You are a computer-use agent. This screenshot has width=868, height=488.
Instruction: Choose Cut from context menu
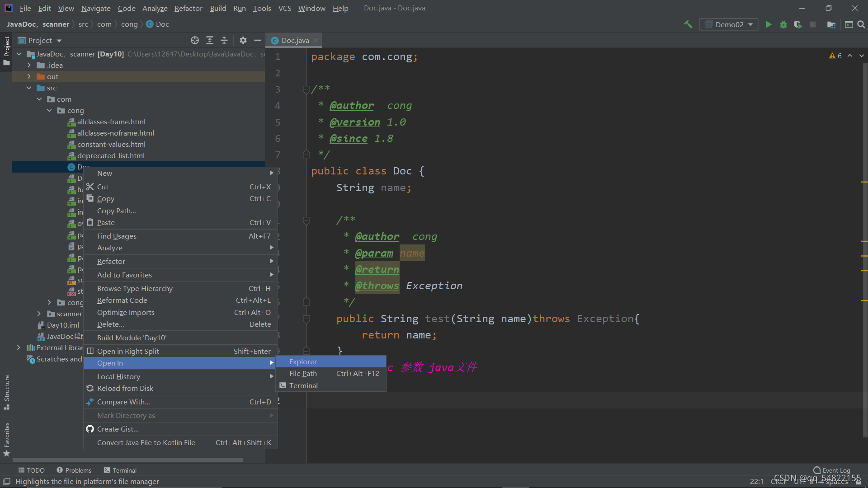click(180, 187)
